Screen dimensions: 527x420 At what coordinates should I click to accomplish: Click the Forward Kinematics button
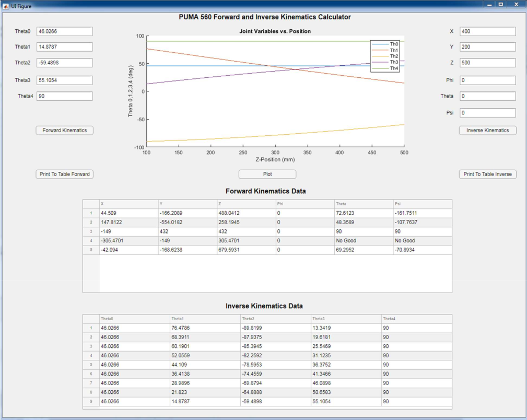point(65,131)
